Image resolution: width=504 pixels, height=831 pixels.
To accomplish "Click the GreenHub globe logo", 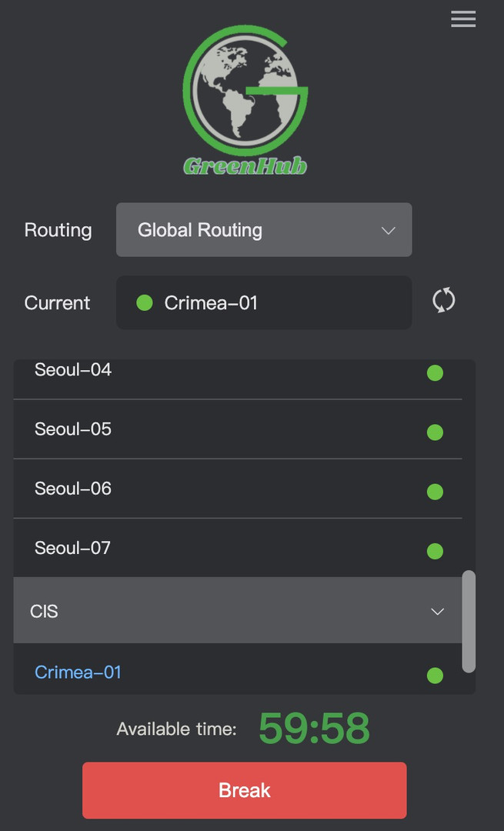I will tap(245, 100).
